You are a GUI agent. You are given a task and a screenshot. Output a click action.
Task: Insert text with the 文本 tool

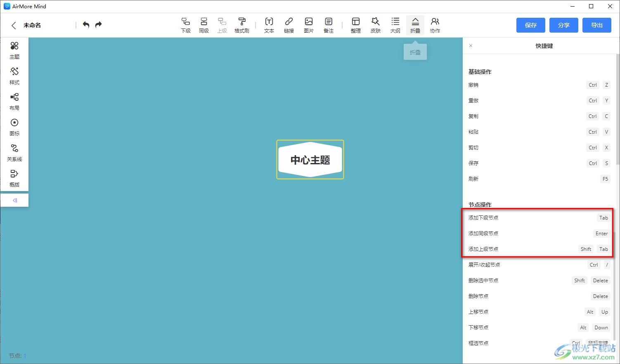coord(269,25)
